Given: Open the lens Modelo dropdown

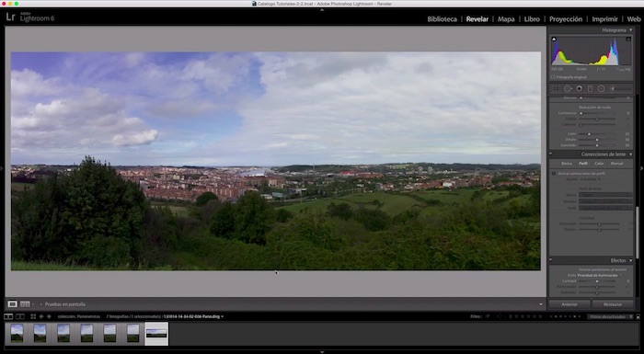Looking at the screenshot, I should click(x=605, y=201).
